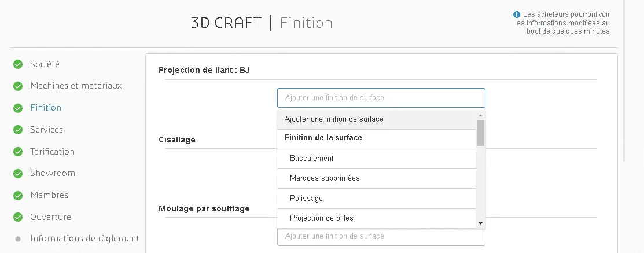Open the Services sidebar step
The image size is (644, 253).
46,129
